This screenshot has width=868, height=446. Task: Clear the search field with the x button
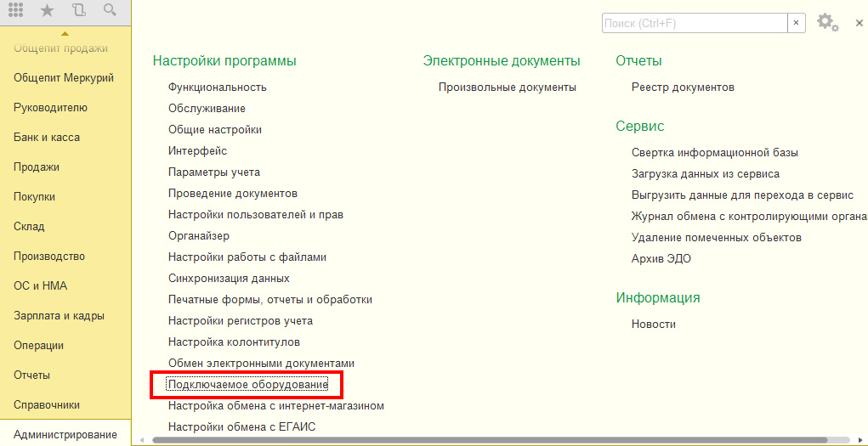coord(796,23)
